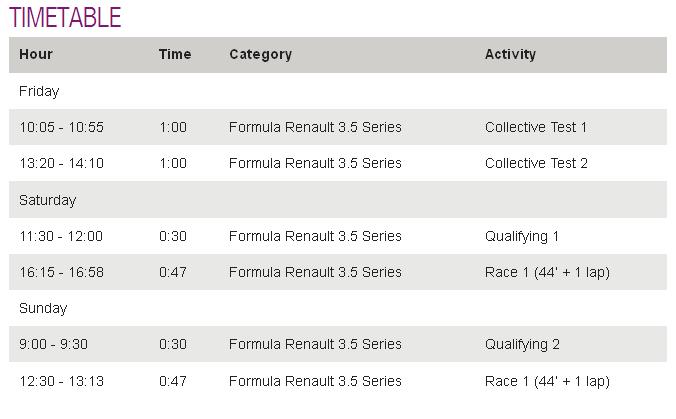Image resolution: width=676 pixels, height=419 pixels.
Task: Click the Collective Test 1 activity
Action: pos(536,127)
